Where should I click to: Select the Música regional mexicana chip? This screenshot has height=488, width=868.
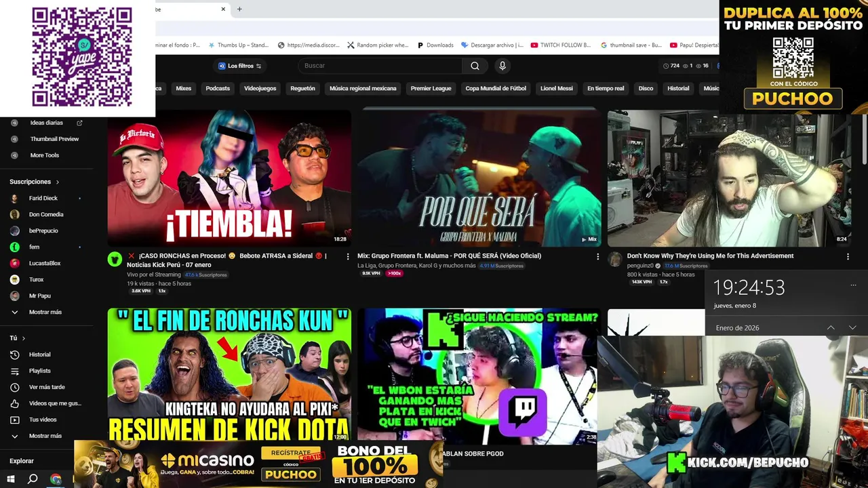pos(363,89)
